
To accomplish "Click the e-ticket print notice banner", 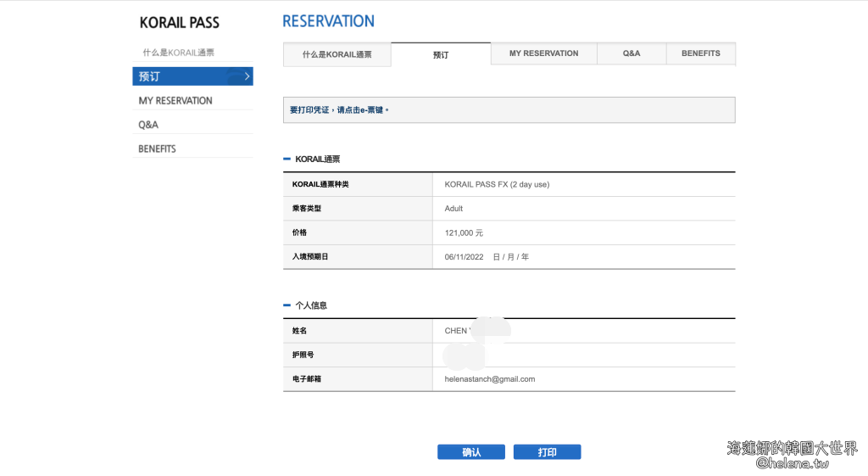I will [509, 110].
